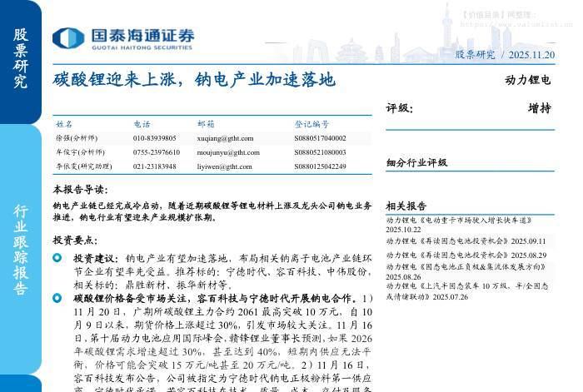Click the date 2025.11.20 in the header
The width and height of the screenshot is (583, 392).
click(x=531, y=55)
